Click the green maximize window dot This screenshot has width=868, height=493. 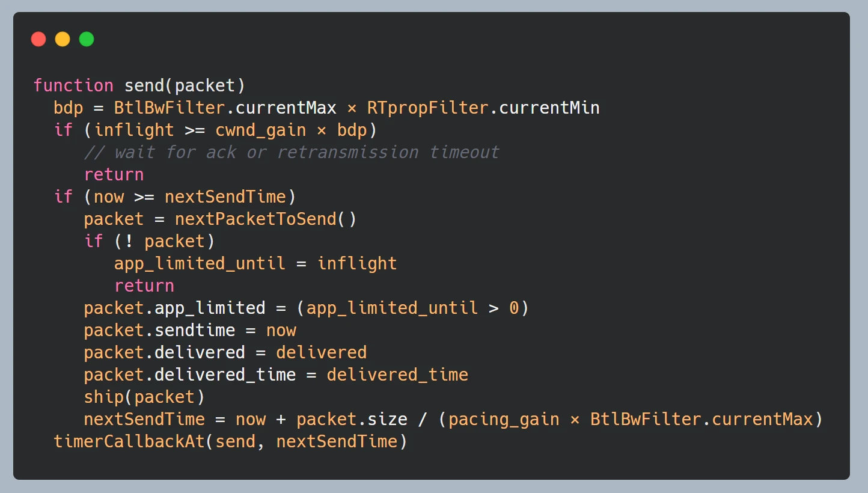click(x=87, y=39)
